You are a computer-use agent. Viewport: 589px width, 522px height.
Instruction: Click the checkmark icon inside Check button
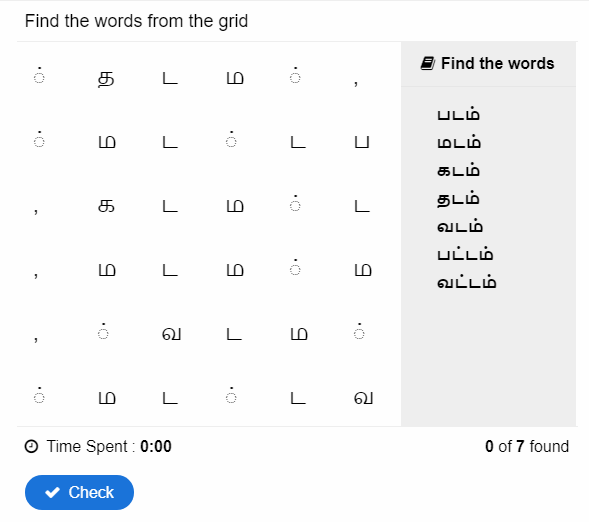coord(52,492)
